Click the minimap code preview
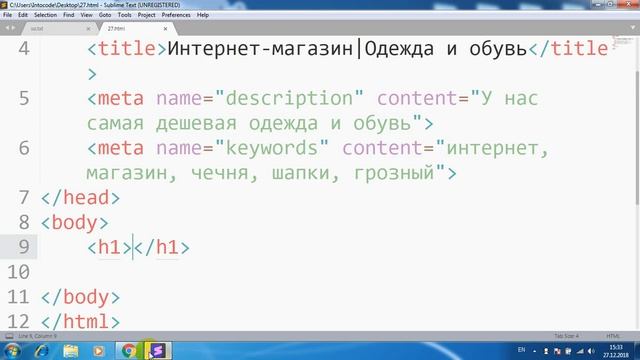 622,42
